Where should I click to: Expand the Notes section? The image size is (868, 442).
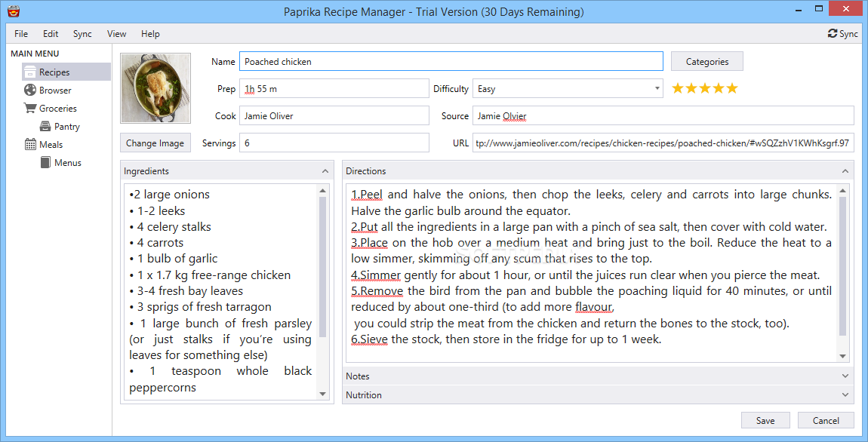click(845, 376)
